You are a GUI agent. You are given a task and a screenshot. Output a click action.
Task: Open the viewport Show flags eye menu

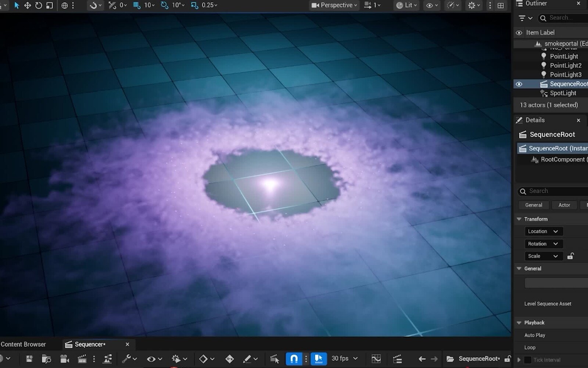[431, 5]
